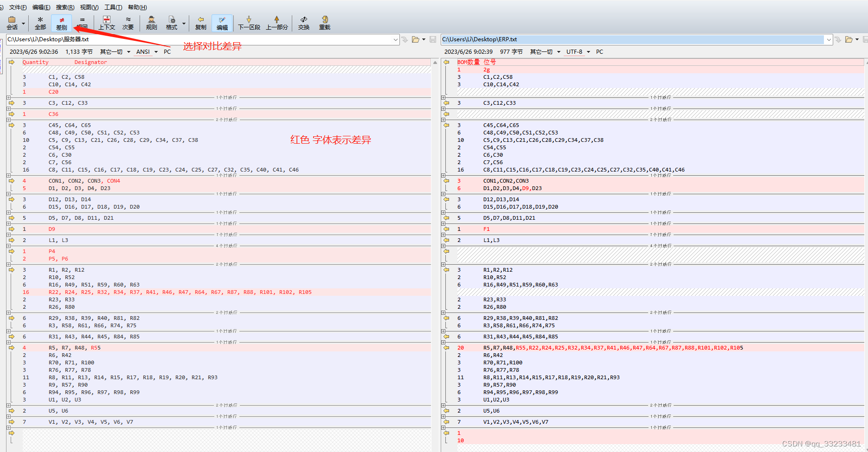Image resolution: width=868 pixels, height=452 pixels.
Task: Expand the 7 hidden lines above left L1, L3
Action: coord(9,235)
